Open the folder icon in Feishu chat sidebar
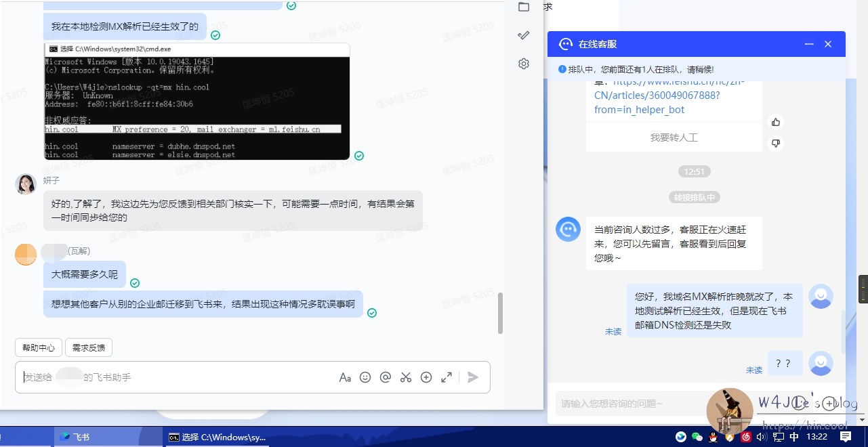This screenshot has width=868, height=447. [523, 7]
